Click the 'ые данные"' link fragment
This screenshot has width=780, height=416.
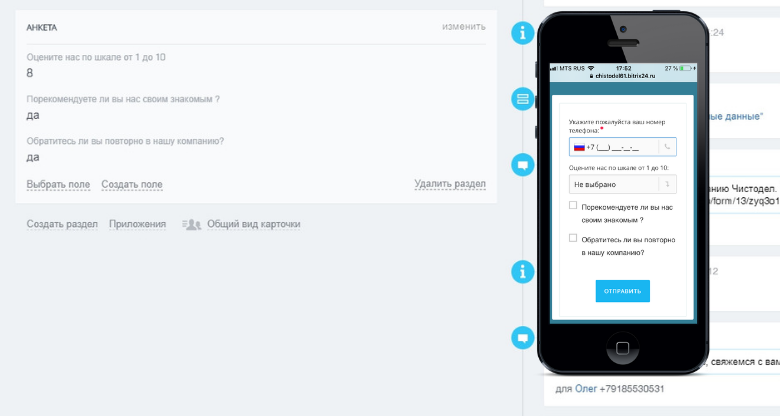point(735,116)
